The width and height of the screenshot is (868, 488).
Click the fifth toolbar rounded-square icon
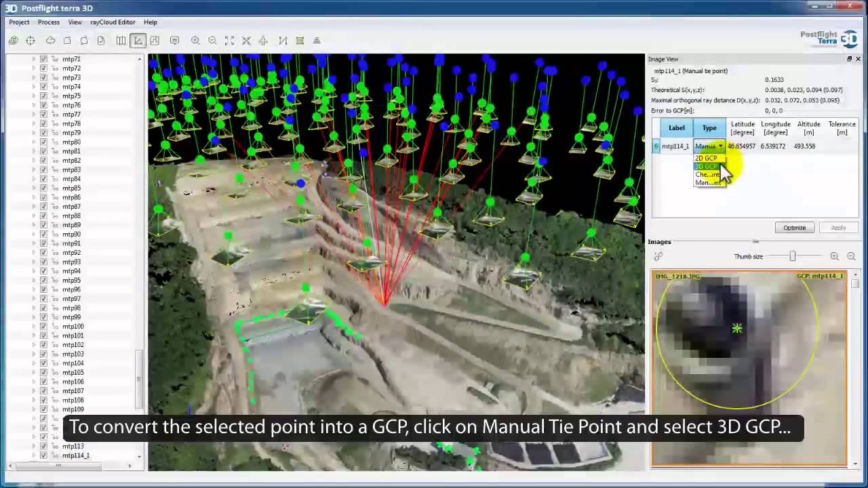84,41
